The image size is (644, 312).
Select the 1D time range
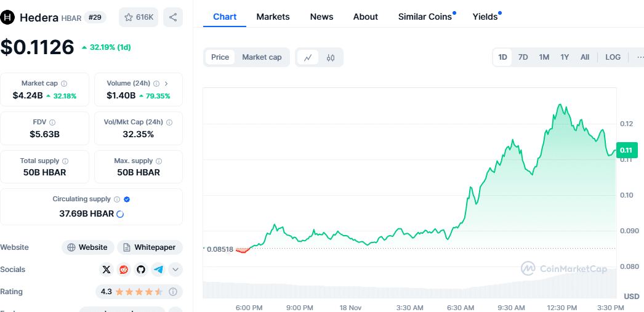point(503,57)
